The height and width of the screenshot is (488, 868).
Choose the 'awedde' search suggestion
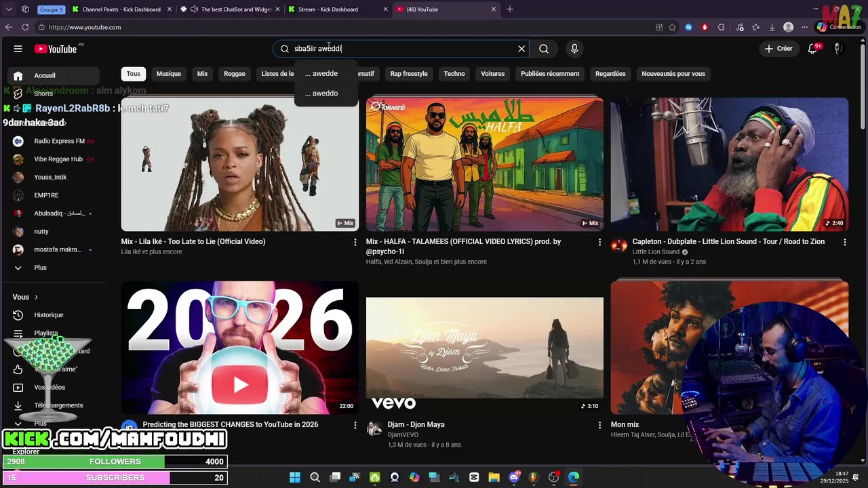coord(326,73)
